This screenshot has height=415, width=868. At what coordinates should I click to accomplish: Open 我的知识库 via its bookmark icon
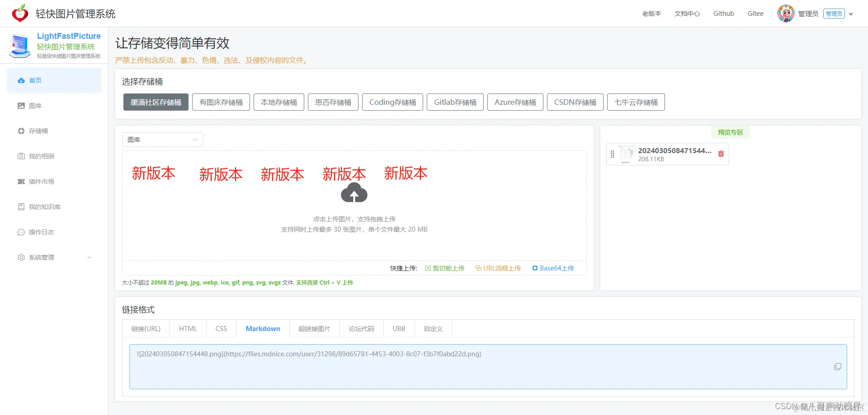21,206
